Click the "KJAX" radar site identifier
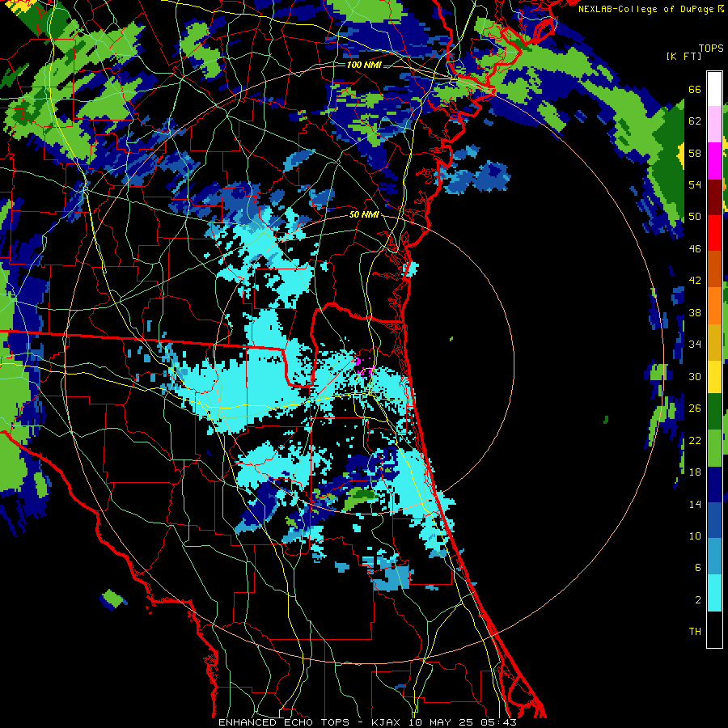Image resolution: width=728 pixels, height=728 pixels. [x=387, y=722]
